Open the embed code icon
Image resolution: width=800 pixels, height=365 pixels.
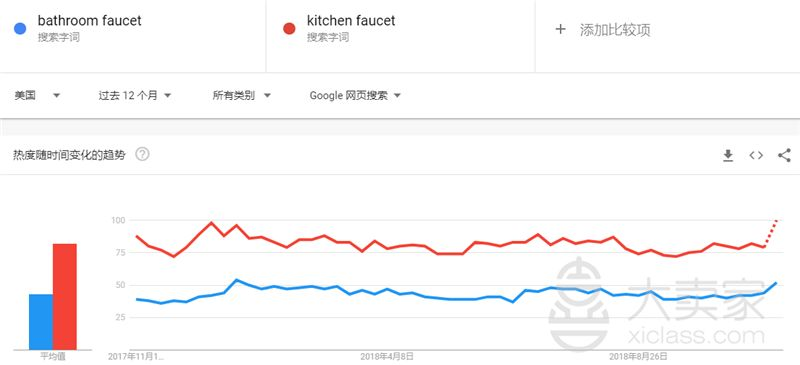756,155
